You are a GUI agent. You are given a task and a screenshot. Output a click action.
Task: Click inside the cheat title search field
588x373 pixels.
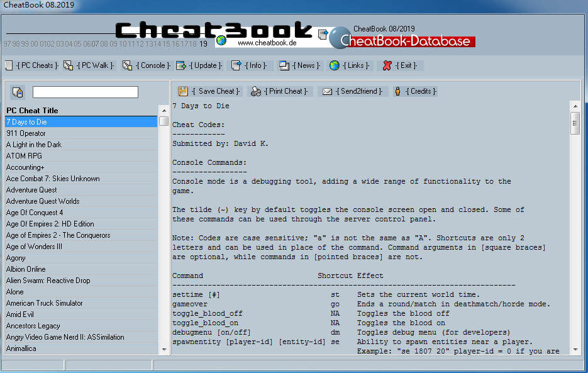point(86,92)
